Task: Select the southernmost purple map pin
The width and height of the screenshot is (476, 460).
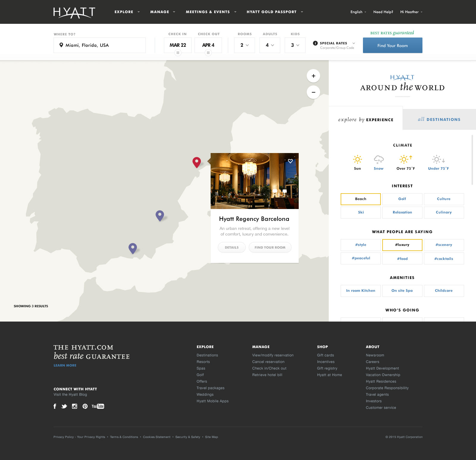Action: tap(133, 248)
